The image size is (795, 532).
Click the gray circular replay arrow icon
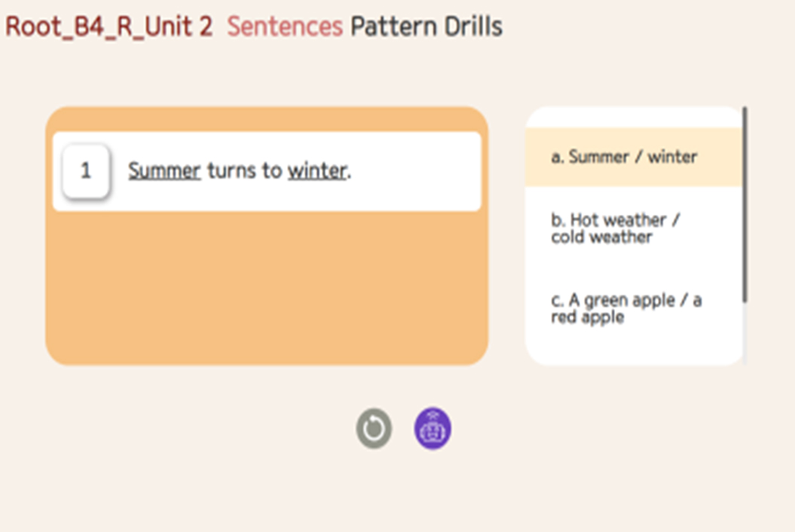tap(374, 430)
